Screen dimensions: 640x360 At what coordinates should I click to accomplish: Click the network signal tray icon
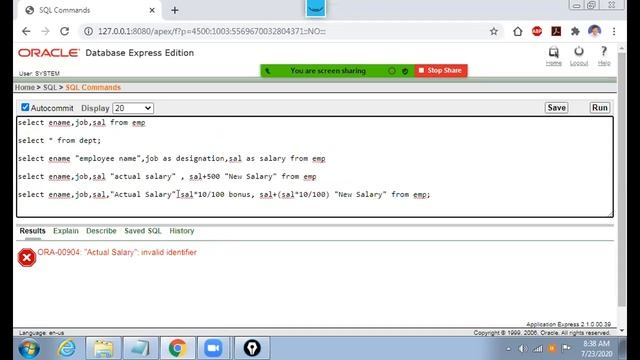coord(538,349)
